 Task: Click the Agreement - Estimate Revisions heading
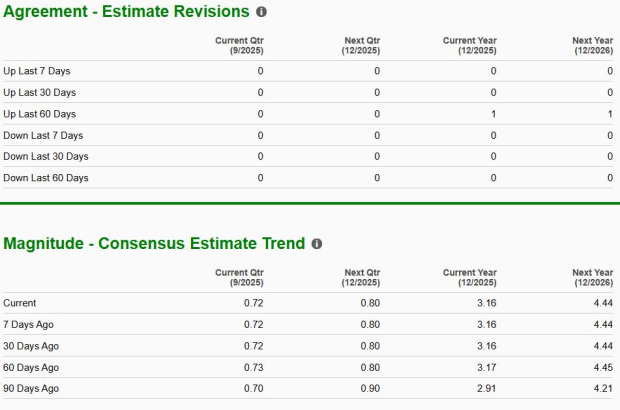click(127, 12)
